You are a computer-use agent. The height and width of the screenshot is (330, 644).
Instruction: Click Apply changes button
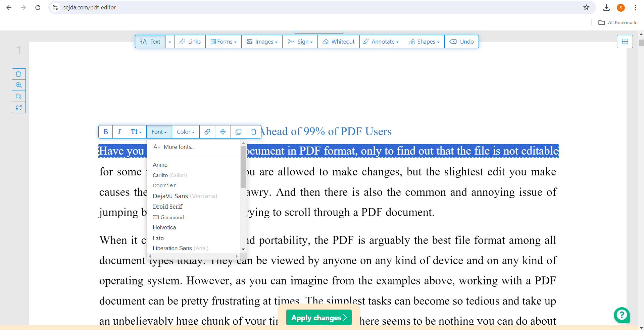pyautogui.click(x=319, y=318)
